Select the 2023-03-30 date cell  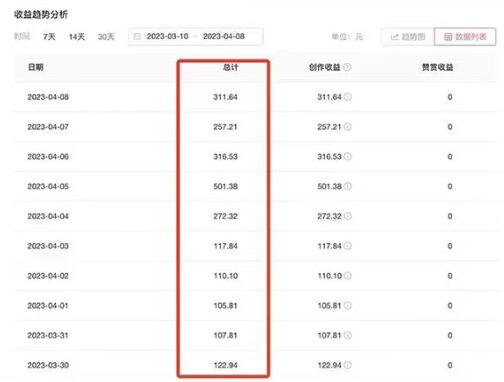tap(48, 365)
